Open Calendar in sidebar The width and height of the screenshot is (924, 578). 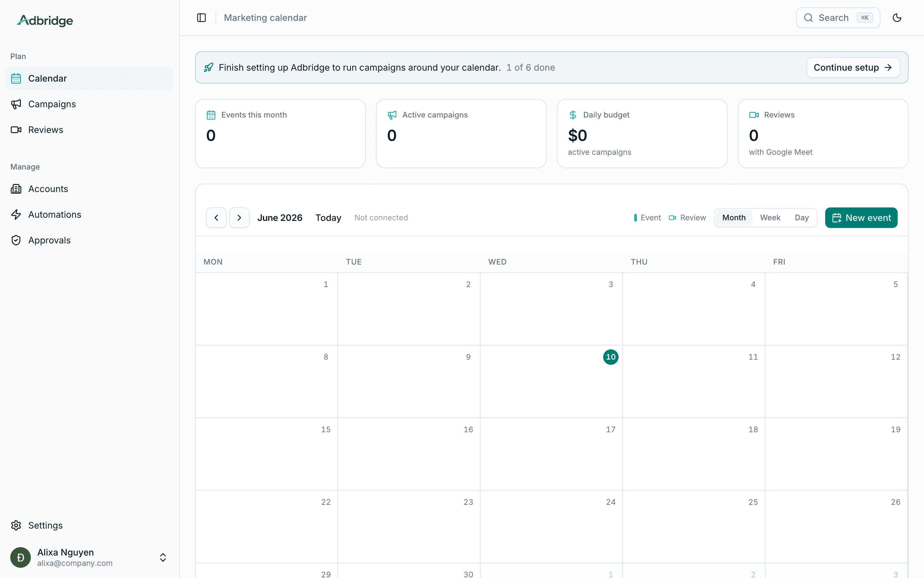(x=89, y=78)
